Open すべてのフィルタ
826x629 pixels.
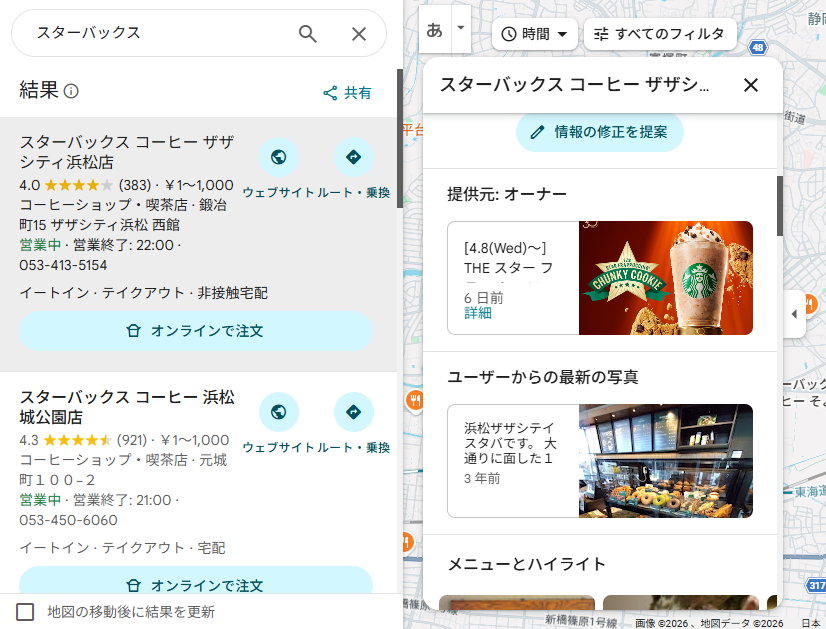[x=661, y=34]
